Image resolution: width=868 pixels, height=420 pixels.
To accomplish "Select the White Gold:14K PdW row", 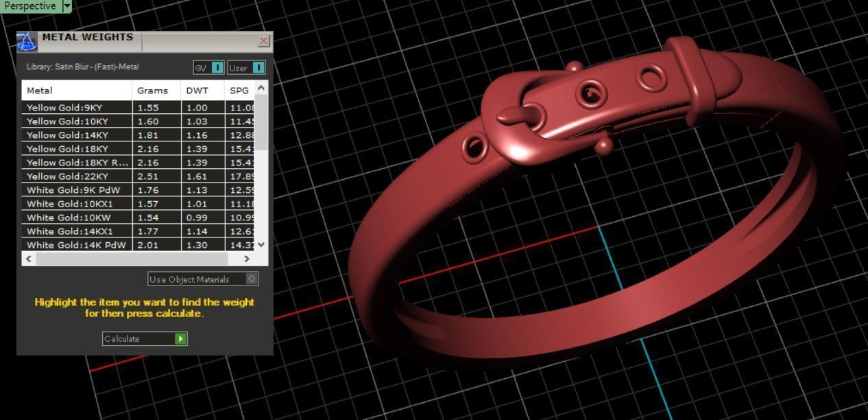I will click(138, 244).
